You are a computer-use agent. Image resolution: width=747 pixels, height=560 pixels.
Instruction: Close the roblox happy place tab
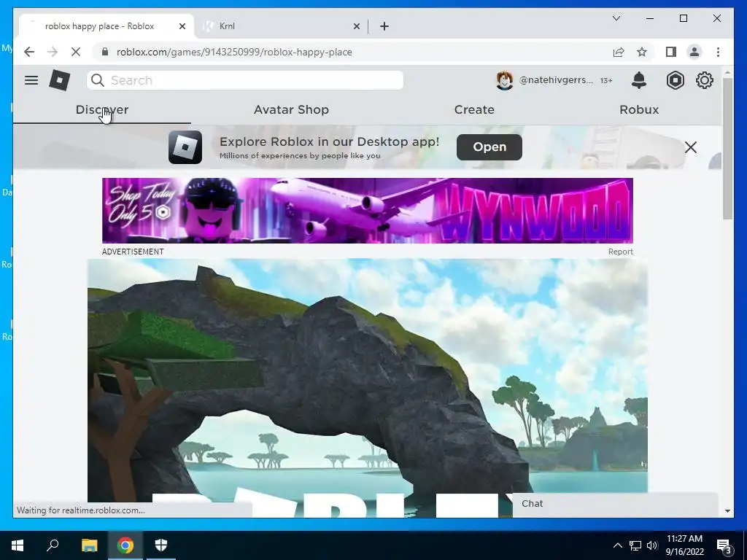tap(182, 26)
